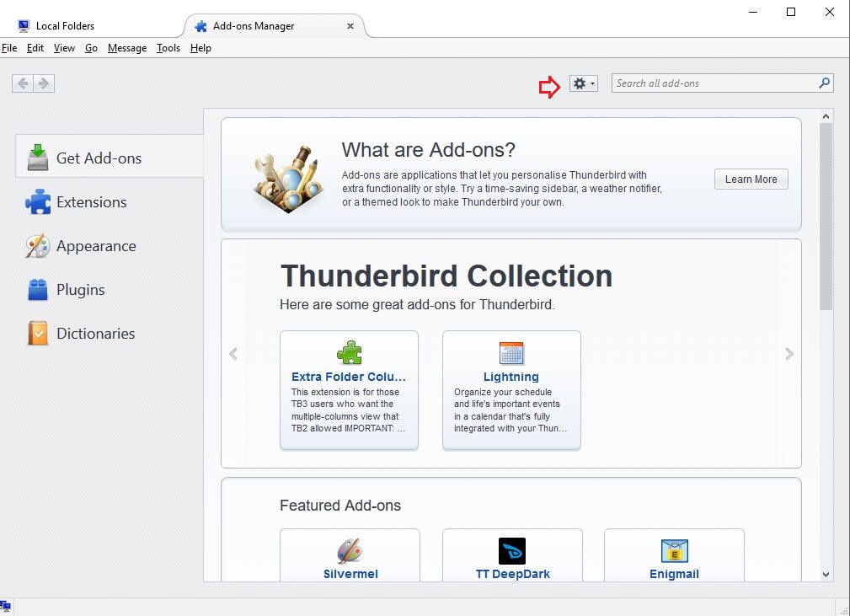Click scrollbar down arrow
The height and width of the screenshot is (616, 850).
(x=826, y=574)
